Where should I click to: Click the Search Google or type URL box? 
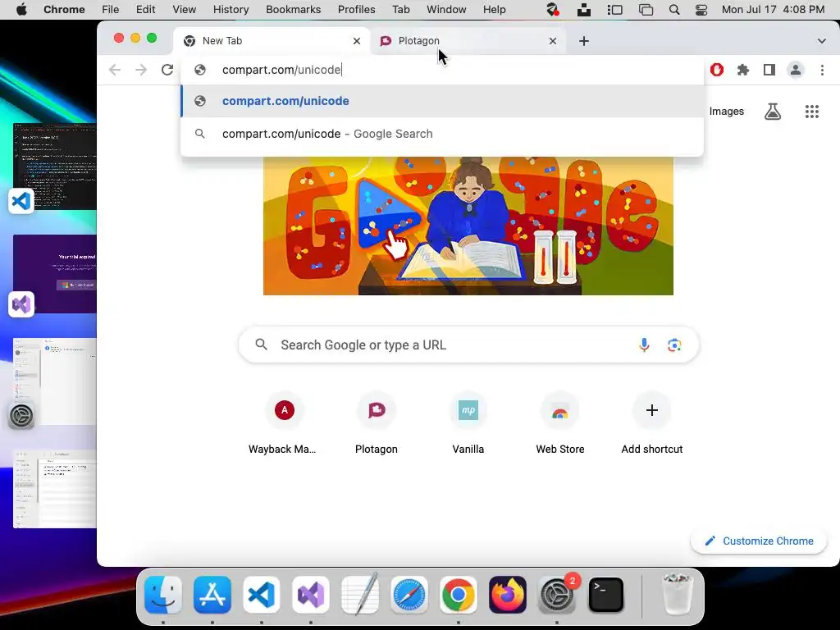tap(468, 345)
